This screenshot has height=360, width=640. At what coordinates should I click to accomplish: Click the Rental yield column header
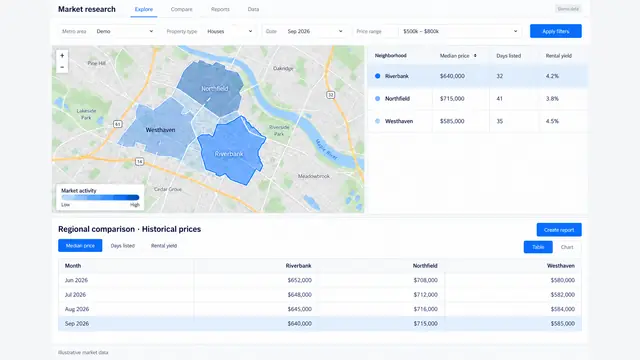(558, 56)
